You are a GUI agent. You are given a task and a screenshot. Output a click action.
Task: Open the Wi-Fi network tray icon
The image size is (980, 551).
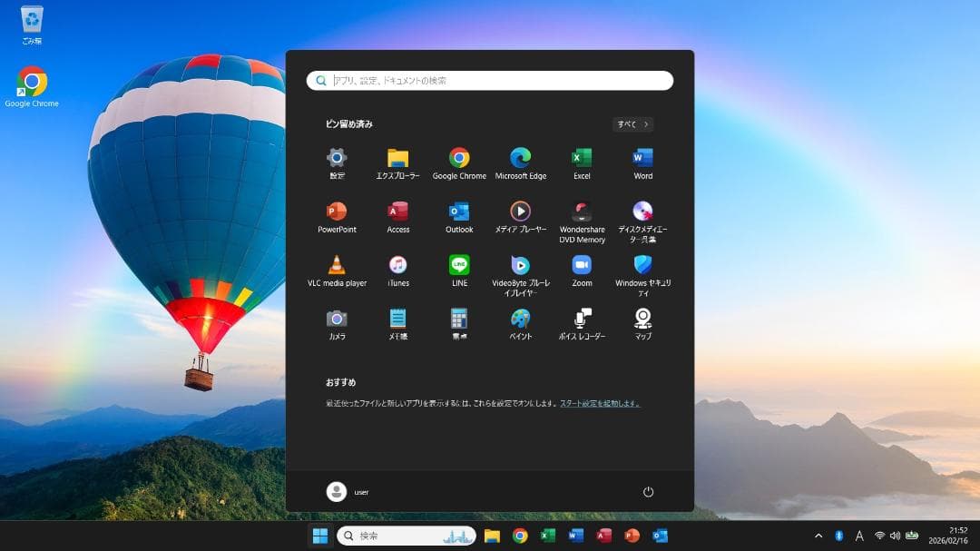879,536
